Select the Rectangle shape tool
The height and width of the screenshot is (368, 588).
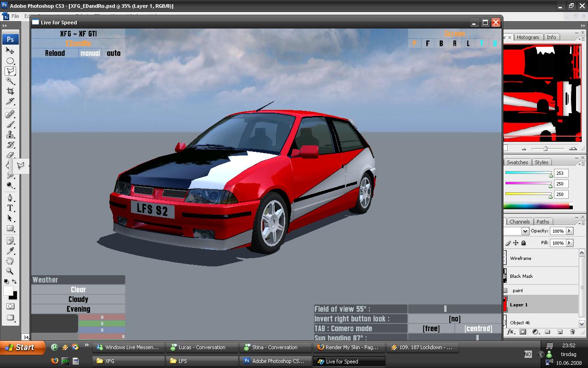pos(10,228)
